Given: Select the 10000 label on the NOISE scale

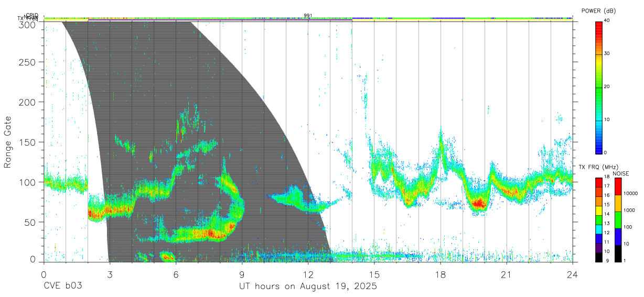Looking at the screenshot, I should coord(631,193).
